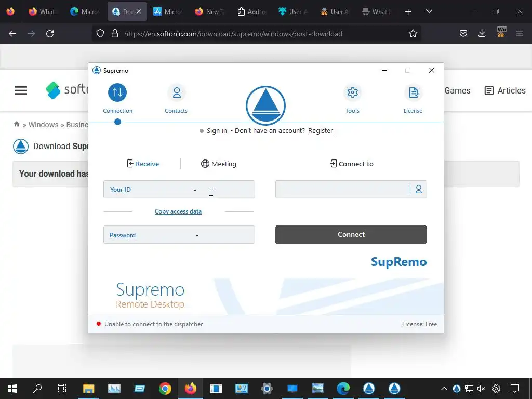Open taskbar search magnifier
The image size is (532, 399).
[37, 389]
